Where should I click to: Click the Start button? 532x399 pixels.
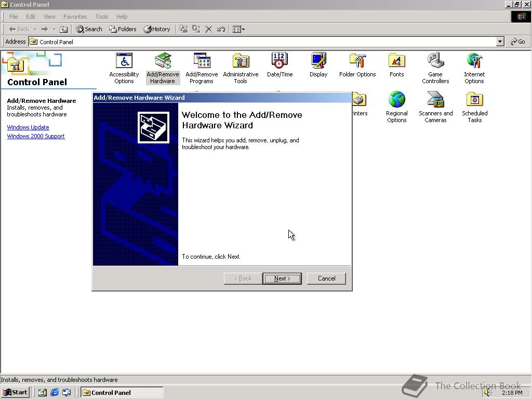(16, 392)
